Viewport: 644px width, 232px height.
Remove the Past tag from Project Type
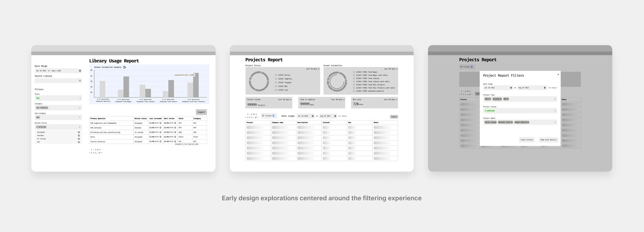[490, 99]
